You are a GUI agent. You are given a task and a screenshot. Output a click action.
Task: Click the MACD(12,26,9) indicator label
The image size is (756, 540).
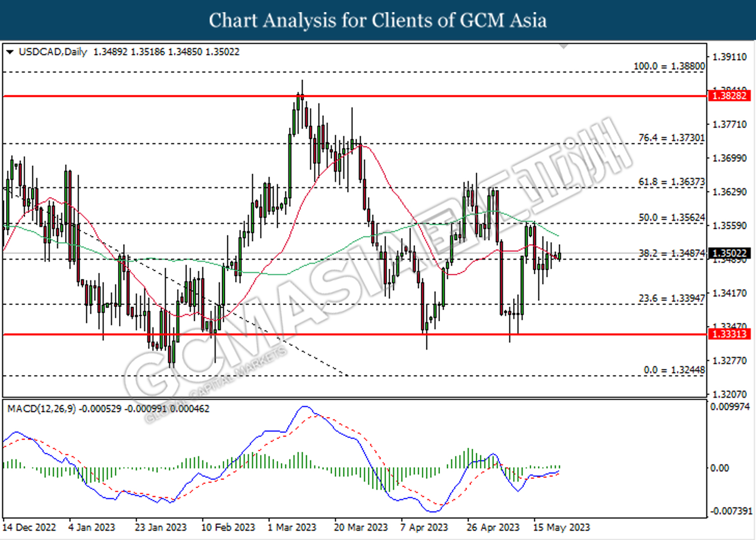(x=41, y=408)
